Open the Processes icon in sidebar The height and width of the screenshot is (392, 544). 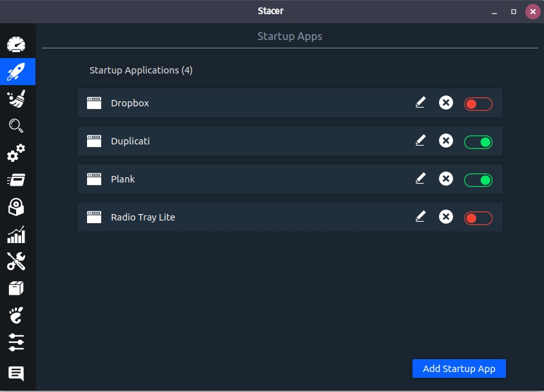coord(17,180)
